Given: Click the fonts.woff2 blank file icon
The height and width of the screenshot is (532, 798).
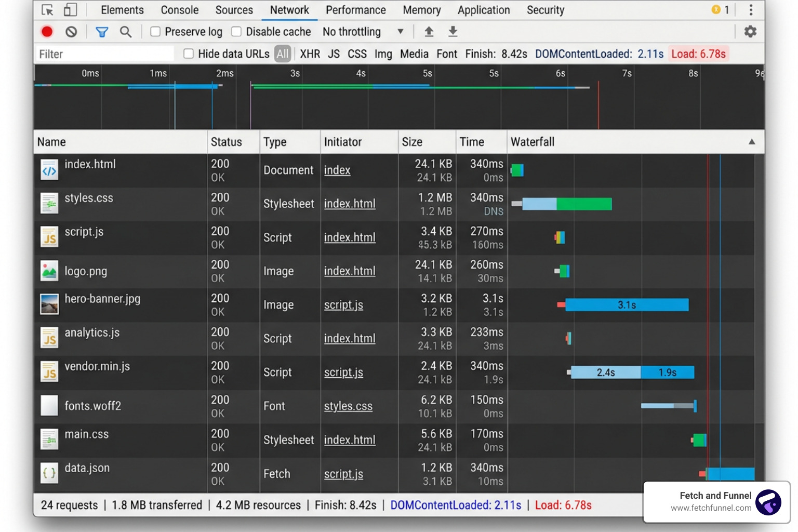Looking at the screenshot, I should click(x=49, y=406).
